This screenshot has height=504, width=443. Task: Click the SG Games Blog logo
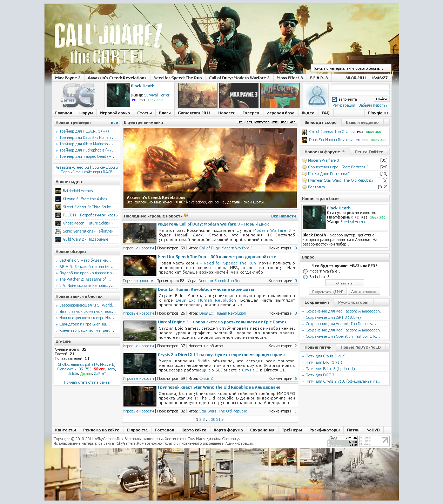pos(78,95)
